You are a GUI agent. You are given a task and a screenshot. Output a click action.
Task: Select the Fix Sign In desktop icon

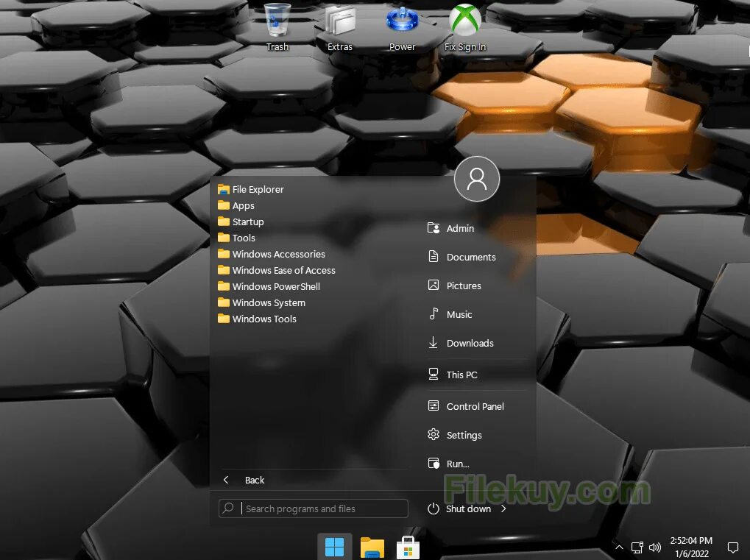pyautogui.click(x=465, y=27)
